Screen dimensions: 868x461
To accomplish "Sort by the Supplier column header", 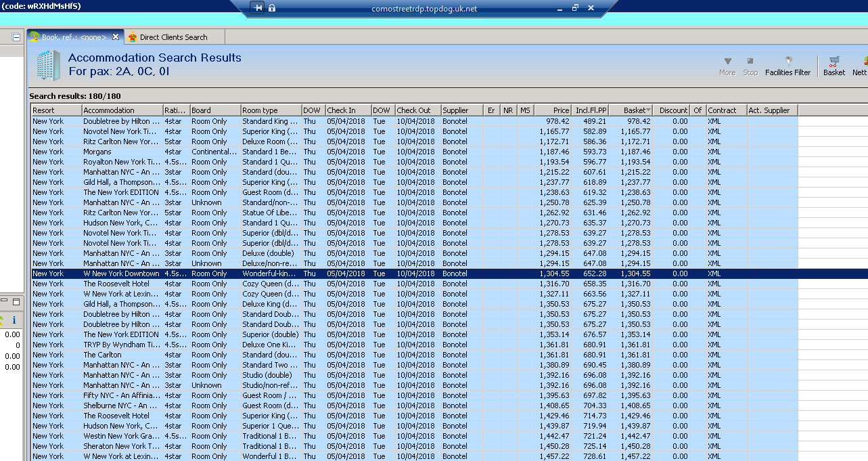I will click(x=462, y=110).
